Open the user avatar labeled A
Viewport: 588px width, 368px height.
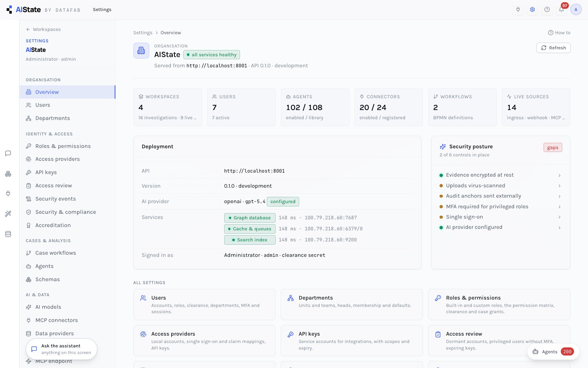click(x=576, y=10)
